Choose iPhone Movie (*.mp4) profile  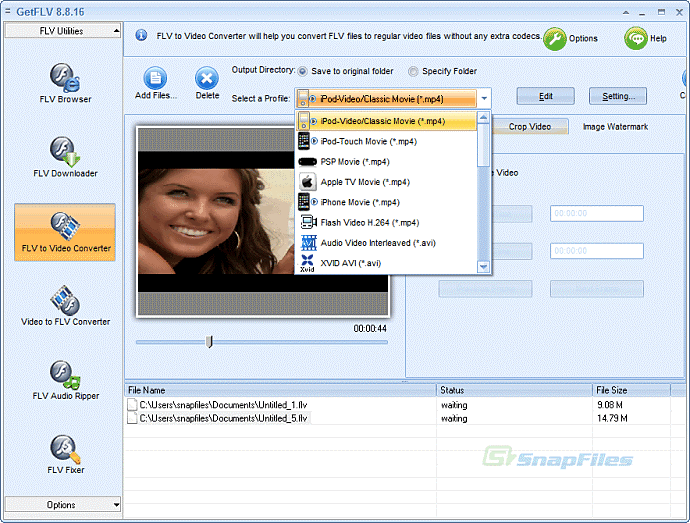386,202
